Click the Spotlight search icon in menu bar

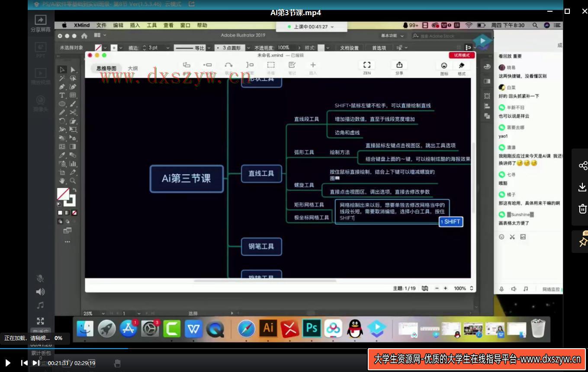click(x=535, y=26)
